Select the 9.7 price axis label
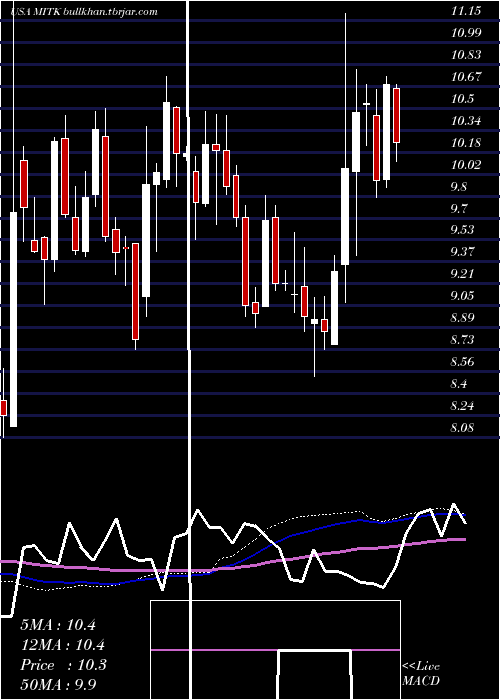 click(459, 208)
